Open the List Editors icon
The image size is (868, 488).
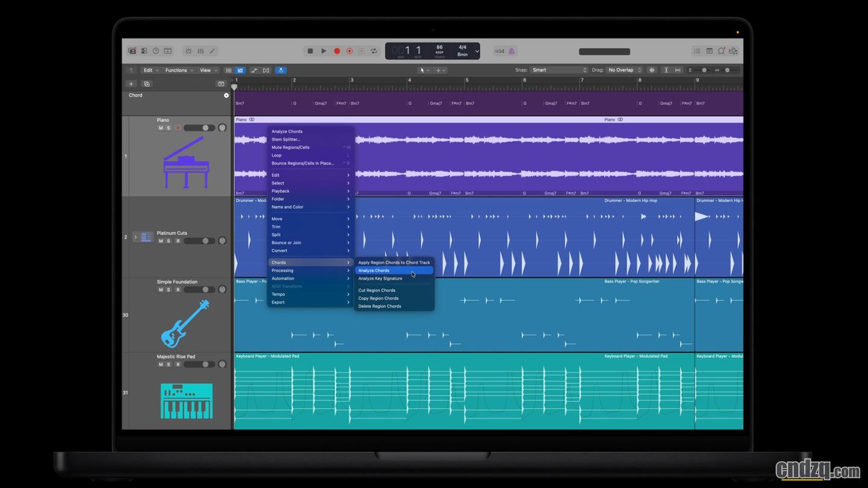[x=697, y=51]
